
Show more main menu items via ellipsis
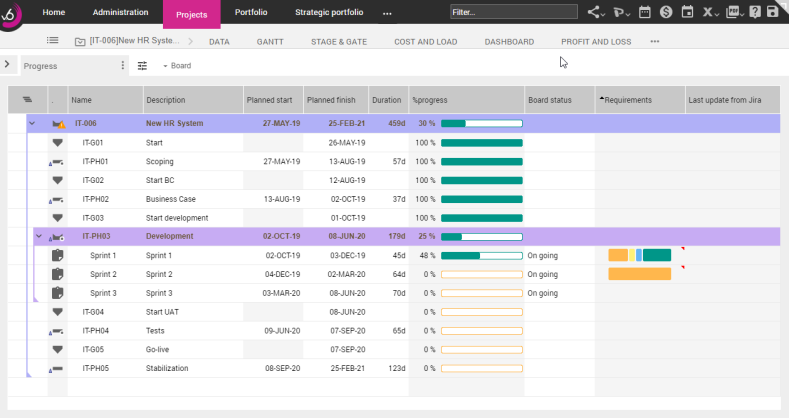387,14
